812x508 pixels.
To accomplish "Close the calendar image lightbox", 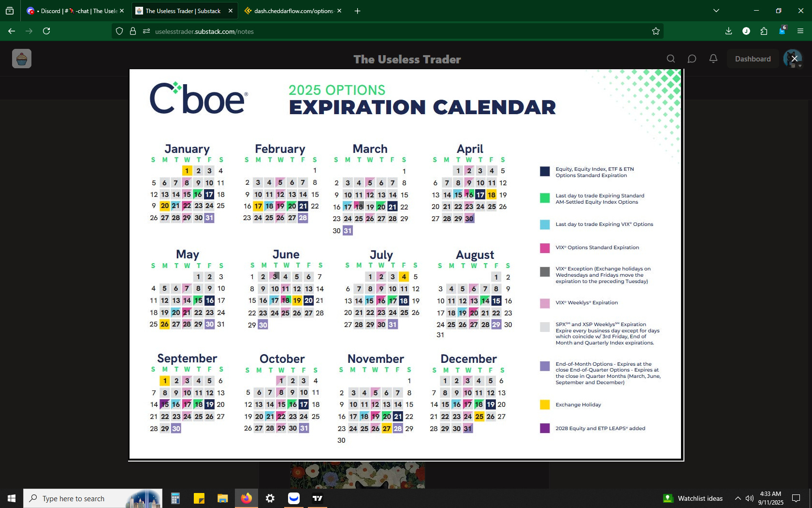I will click(x=794, y=59).
